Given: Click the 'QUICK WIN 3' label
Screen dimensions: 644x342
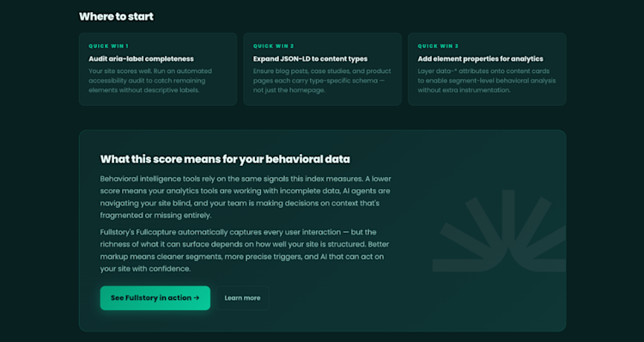Looking at the screenshot, I should point(438,46).
